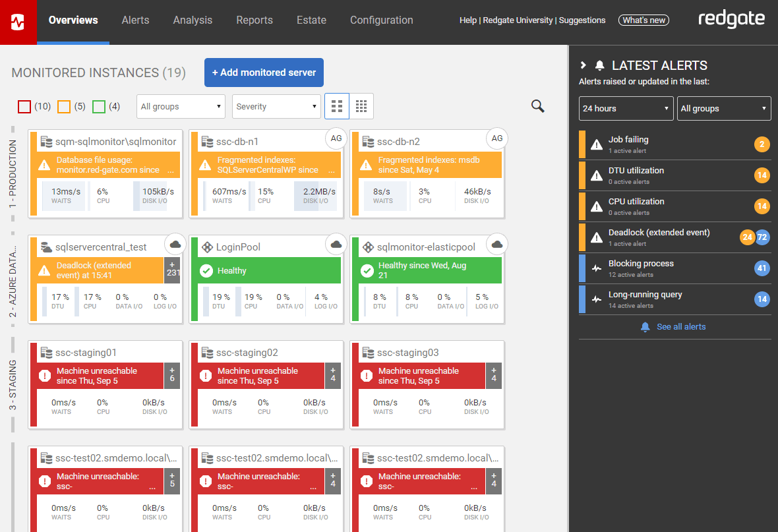Open the AG badge on ssc-db-n1

[336, 138]
